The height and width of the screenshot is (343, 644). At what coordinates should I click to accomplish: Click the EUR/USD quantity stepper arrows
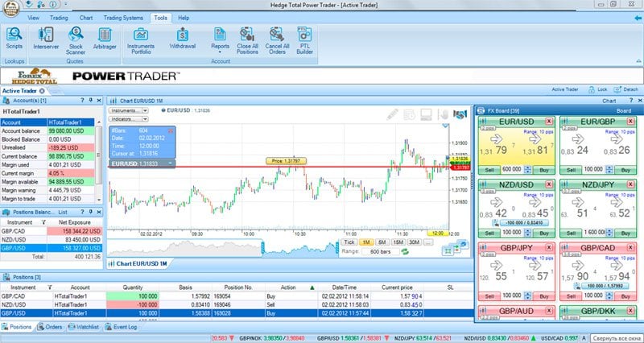point(528,169)
